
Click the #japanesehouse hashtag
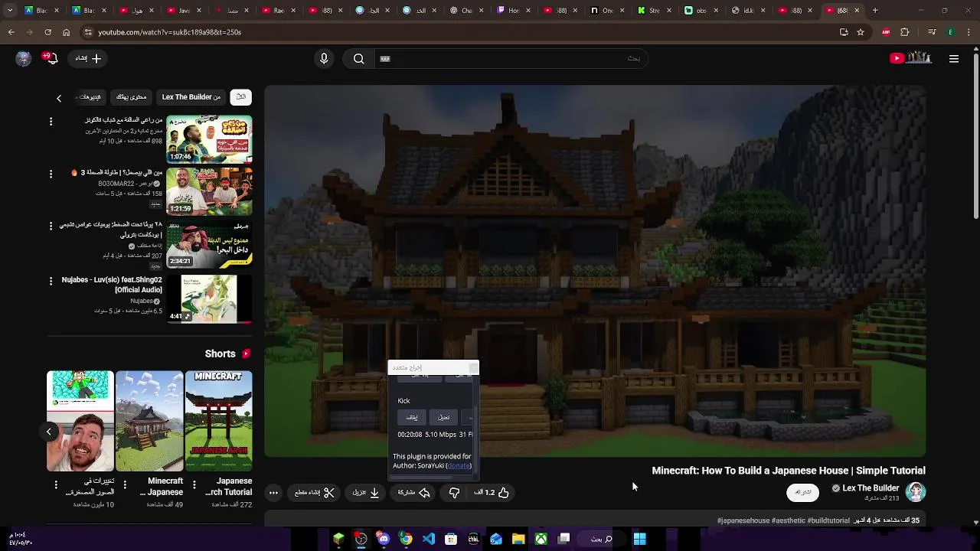743,520
